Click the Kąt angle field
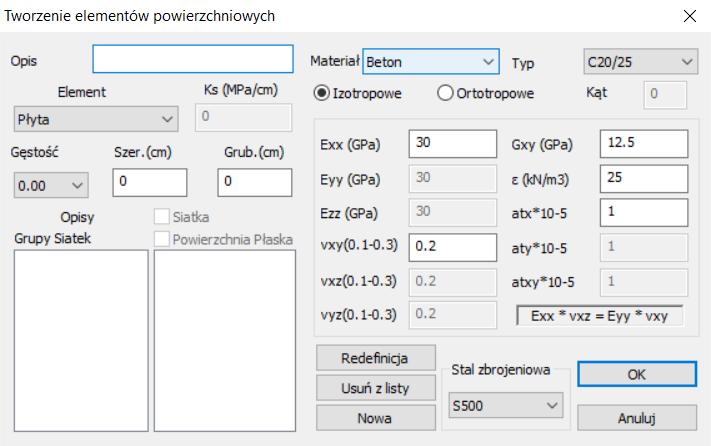Viewport: 711px width, 446px height. (x=665, y=95)
